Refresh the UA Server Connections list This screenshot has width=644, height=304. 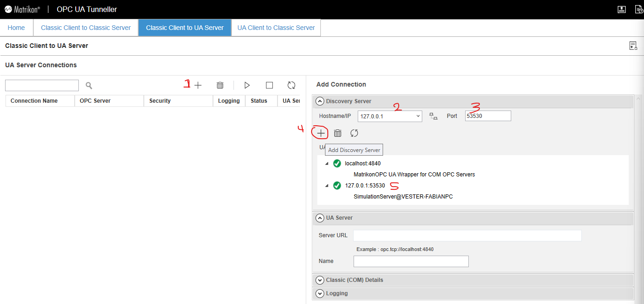coord(291,85)
